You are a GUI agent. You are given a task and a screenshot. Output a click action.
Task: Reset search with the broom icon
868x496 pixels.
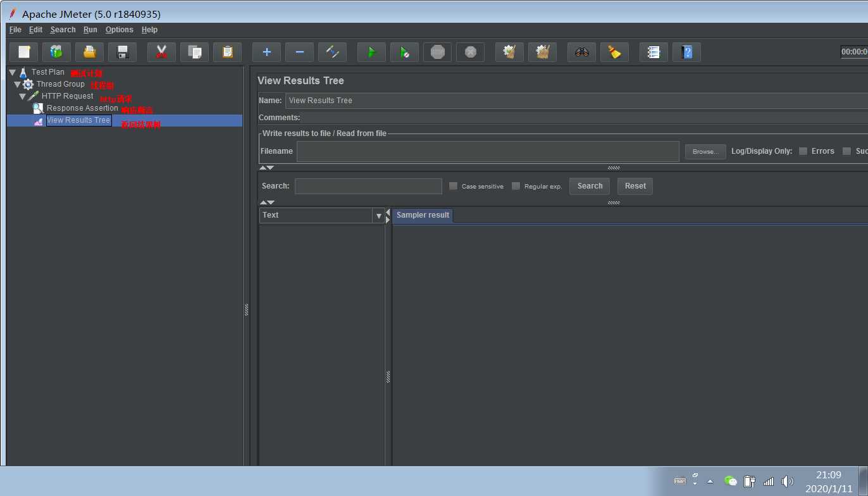point(615,52)
